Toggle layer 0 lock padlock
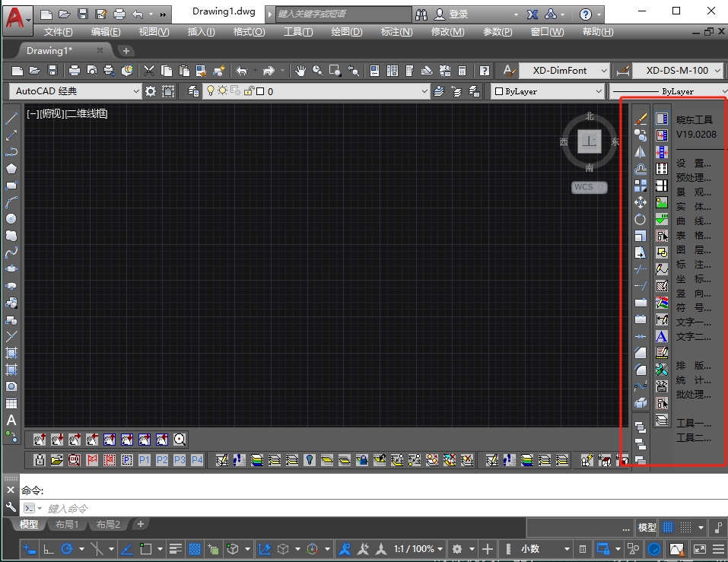728x562 pixels. tap(249, 90)
